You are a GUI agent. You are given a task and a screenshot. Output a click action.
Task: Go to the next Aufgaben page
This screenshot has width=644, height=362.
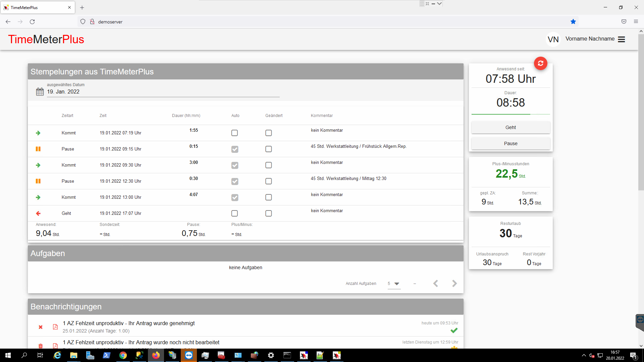pos(454,284)
